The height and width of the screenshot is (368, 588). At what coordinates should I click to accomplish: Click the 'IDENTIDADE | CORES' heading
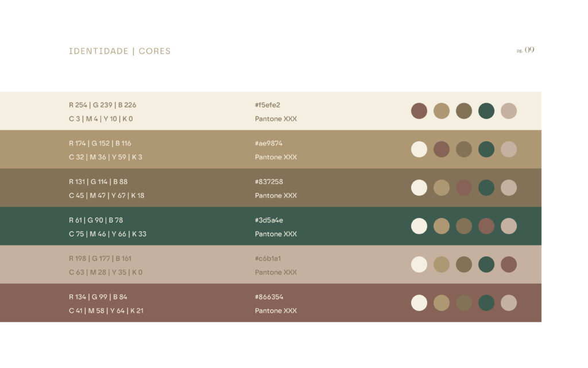coord(120,51)
